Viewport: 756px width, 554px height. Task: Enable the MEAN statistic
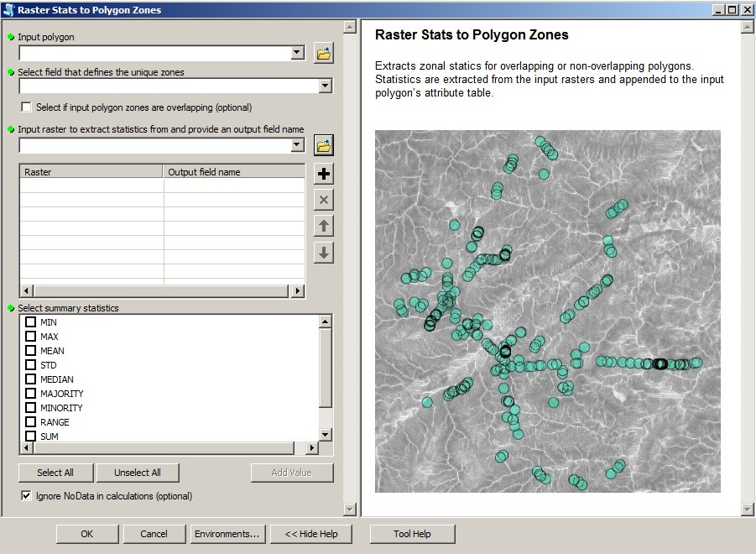pos(30,351)
